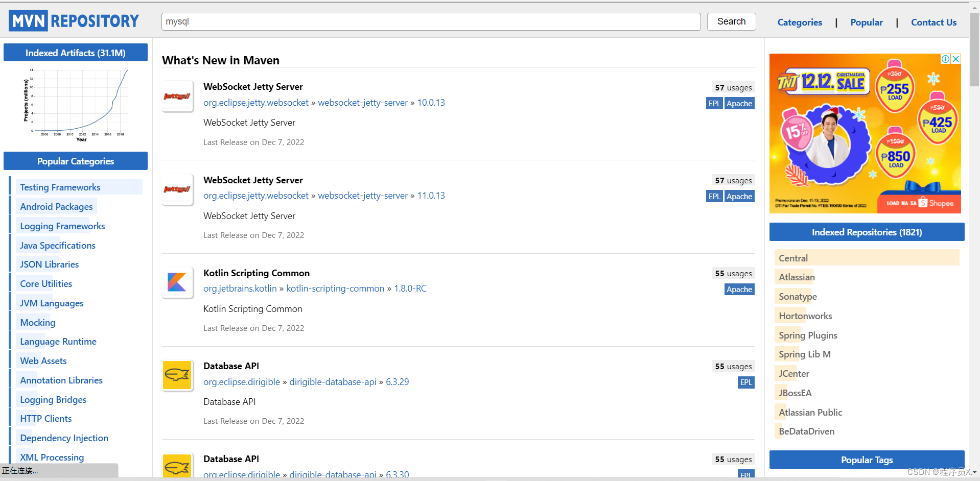
Task: Open the Contact Us page
Action: (934, 22)
